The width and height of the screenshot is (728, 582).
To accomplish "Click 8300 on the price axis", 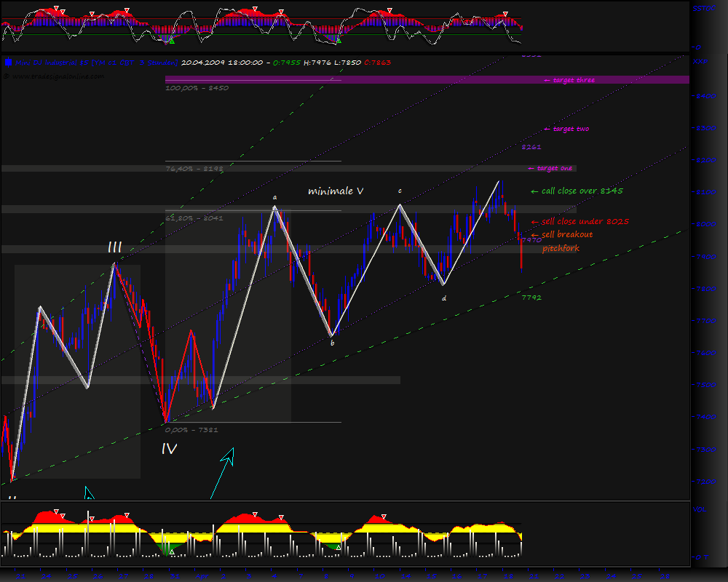I will [705, 127].
